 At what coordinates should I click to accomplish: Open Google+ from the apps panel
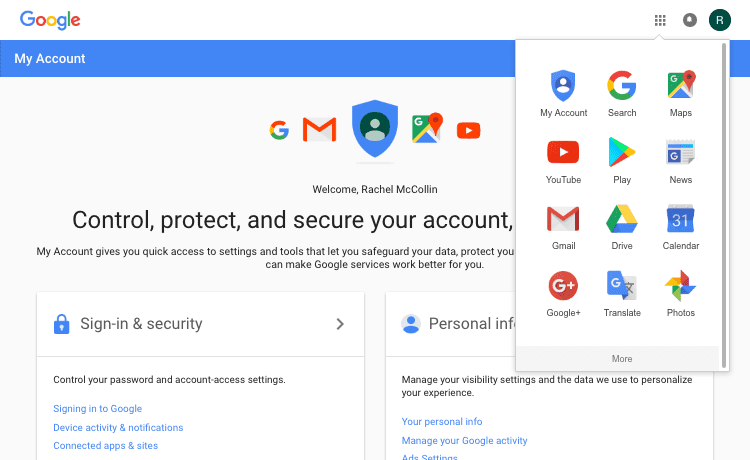tap(563, 294)
